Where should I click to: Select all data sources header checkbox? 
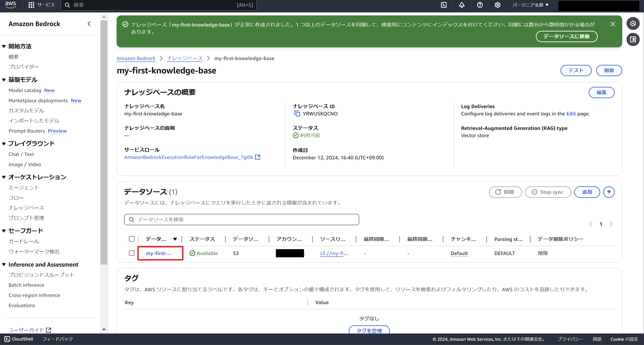pos(132,239)
